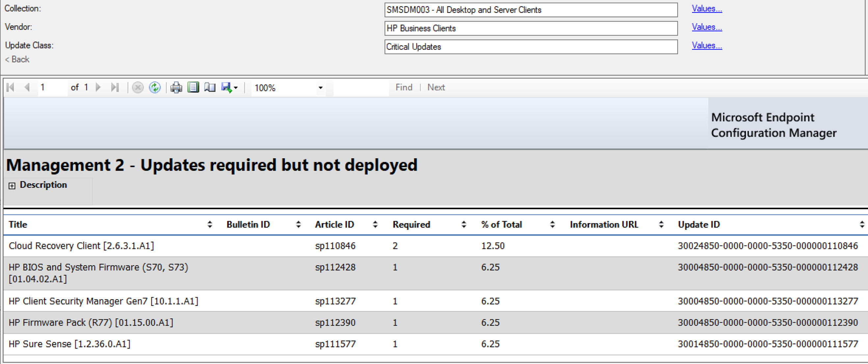Click article ID sp111577
This screenshot has width=868, height=364.
335,344
